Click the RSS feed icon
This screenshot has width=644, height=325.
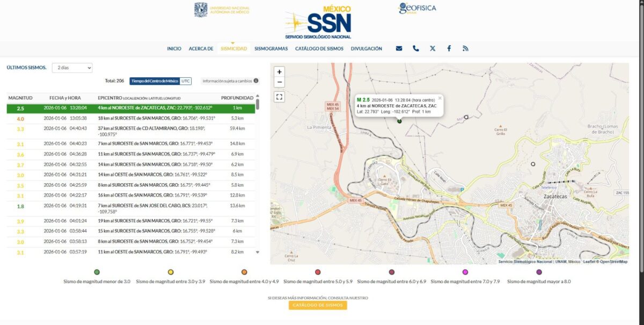[465, 48]
